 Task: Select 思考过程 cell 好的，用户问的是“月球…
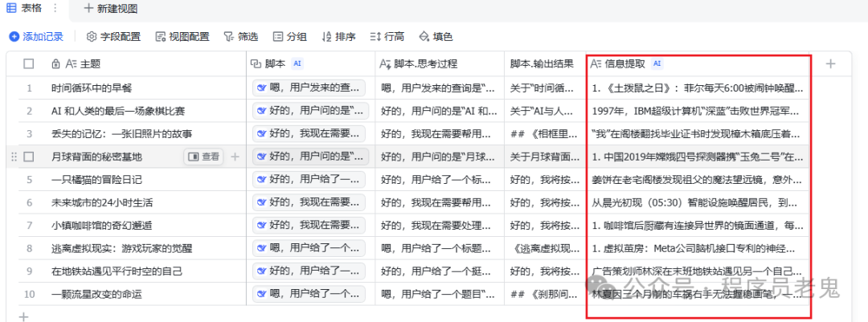tap(440, 157)
